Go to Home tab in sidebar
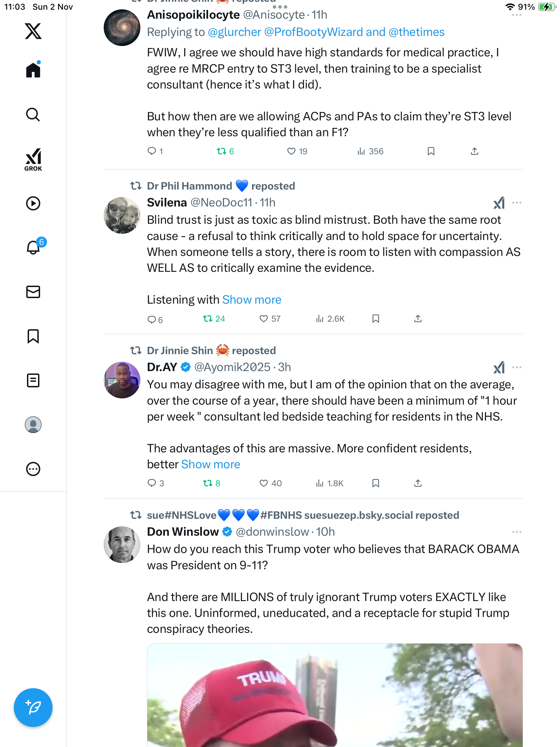 (33, 70)
